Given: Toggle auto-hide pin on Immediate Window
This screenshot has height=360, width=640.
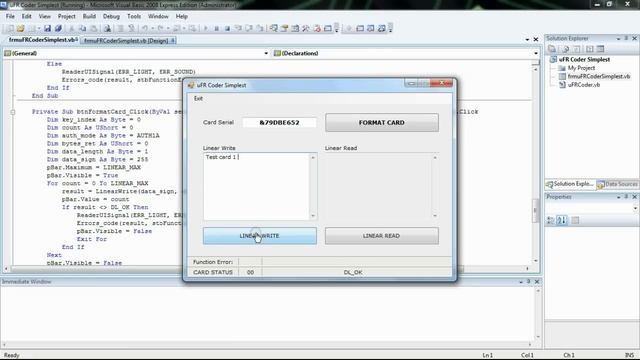Looking at the screenshot, I should tap(529, 282).
